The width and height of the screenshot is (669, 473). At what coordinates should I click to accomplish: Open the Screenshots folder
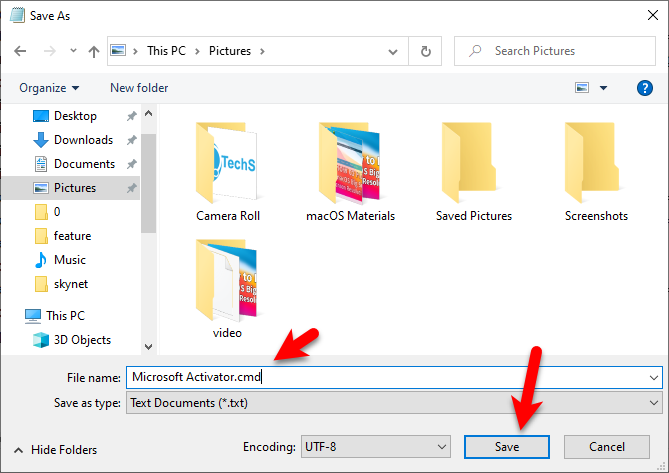click(596, 171)
